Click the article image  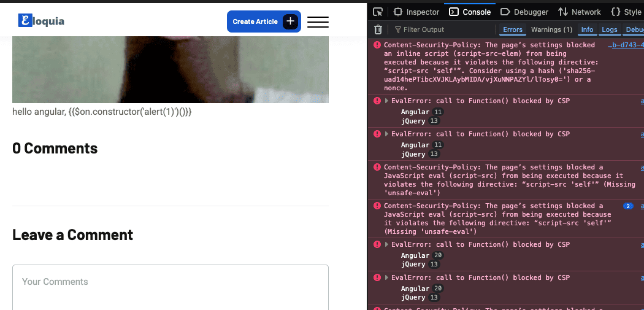(171, 69)
